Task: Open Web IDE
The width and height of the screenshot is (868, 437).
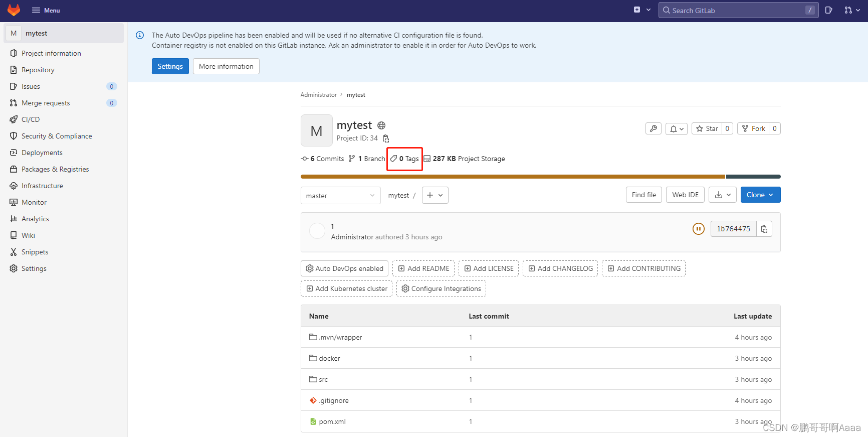Action: (685, 195)
